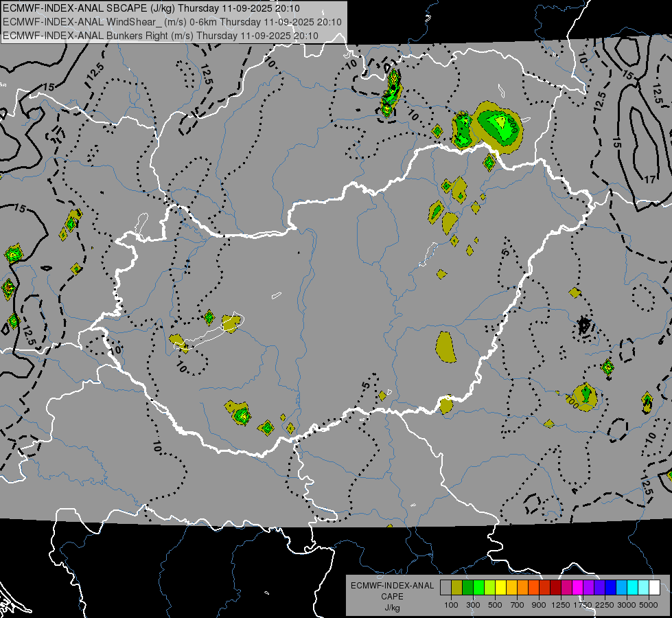Click the 900 value under the legend

point(539,605)
